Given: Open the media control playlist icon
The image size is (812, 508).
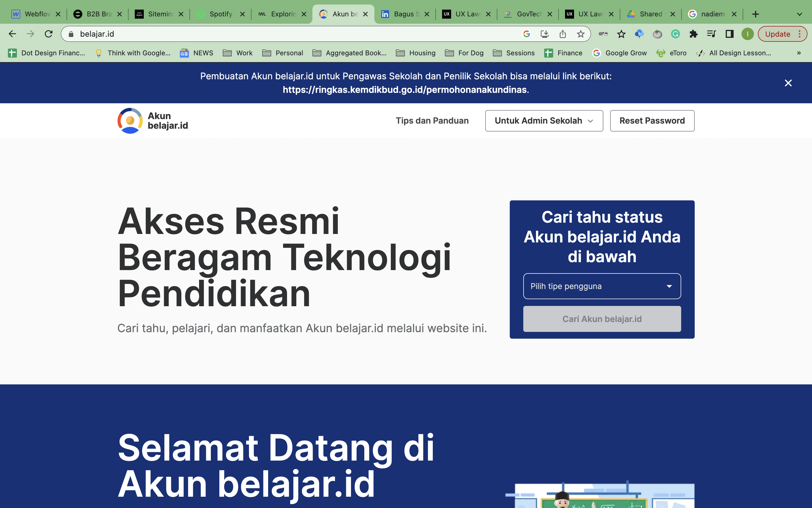Looking at the screenshot, I should pos(711,34).
